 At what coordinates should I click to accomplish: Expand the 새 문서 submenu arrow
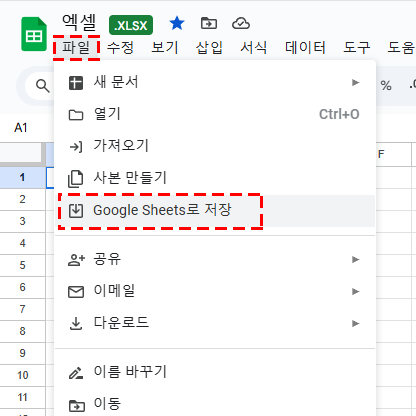(356, 82)
